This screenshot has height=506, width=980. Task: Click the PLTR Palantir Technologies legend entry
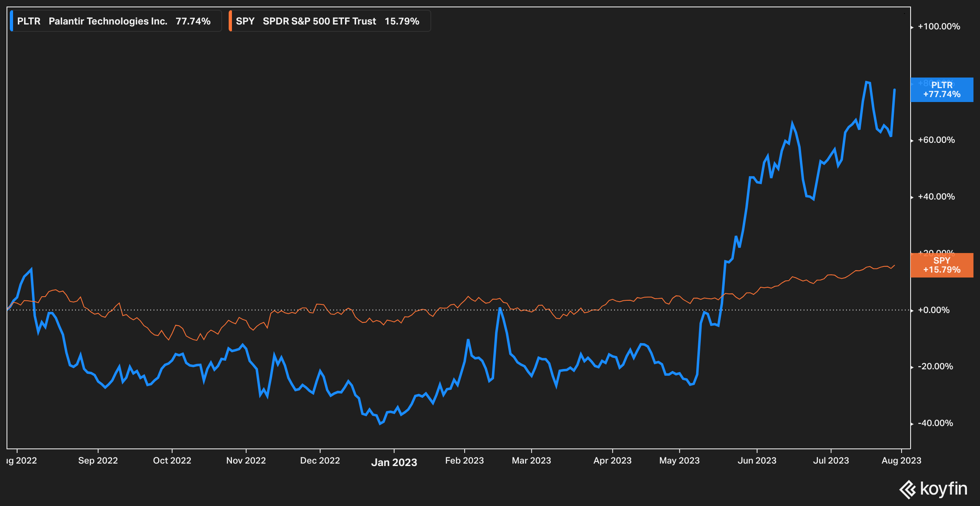tap(116, 21)
